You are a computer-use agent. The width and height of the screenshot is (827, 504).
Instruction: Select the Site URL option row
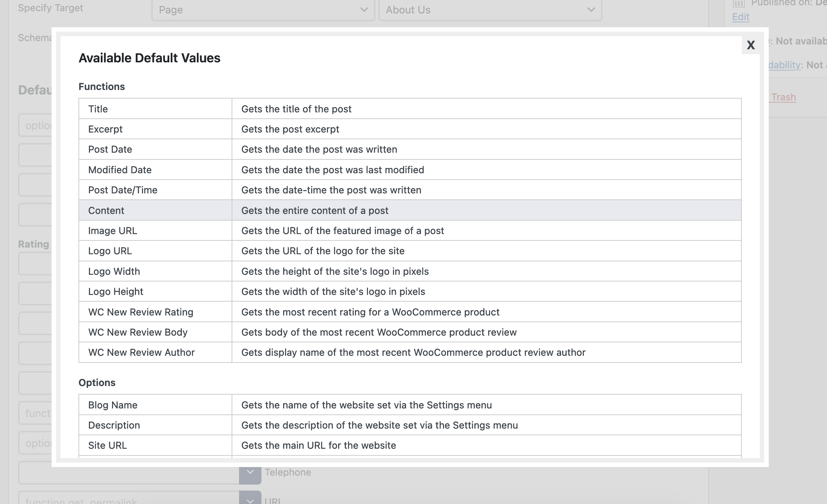click(x=410, y=445)
